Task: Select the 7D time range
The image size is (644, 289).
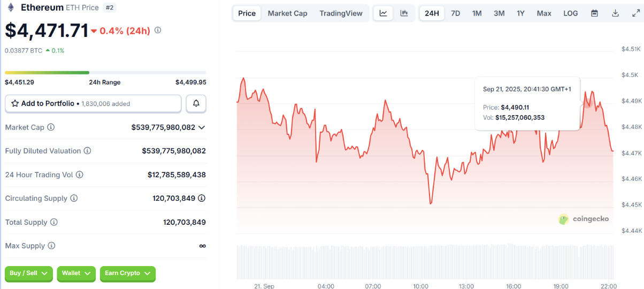Action: tap(455, 13)
